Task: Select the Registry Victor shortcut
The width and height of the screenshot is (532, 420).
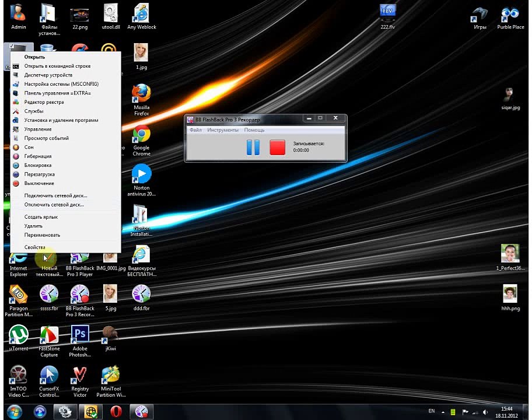Action: [80, 381]
